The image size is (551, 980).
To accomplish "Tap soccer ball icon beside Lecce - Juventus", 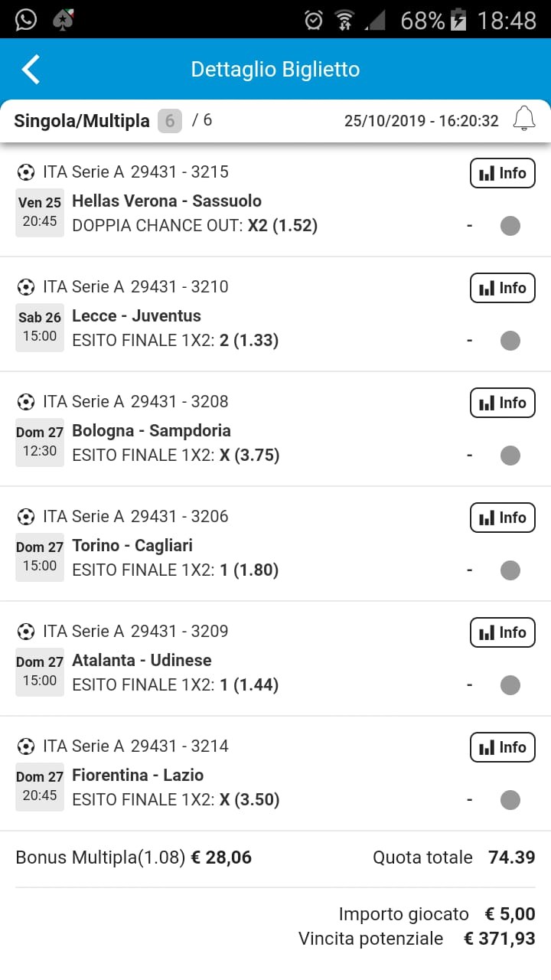I will coord(26,287).
